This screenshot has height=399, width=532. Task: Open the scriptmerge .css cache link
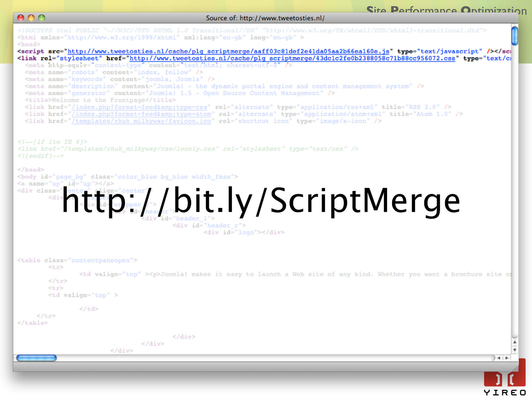292,58
